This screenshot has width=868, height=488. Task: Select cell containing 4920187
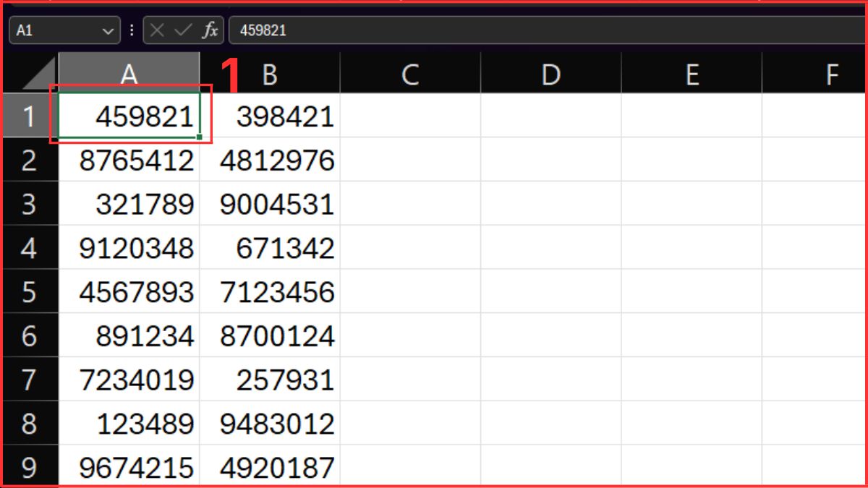click(x=270, y=466)
